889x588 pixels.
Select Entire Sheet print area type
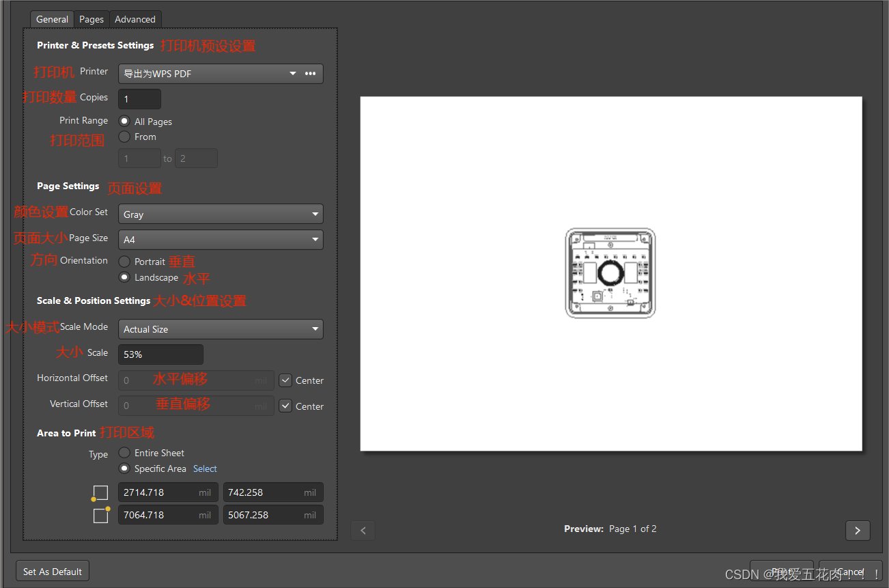(124, 452)
